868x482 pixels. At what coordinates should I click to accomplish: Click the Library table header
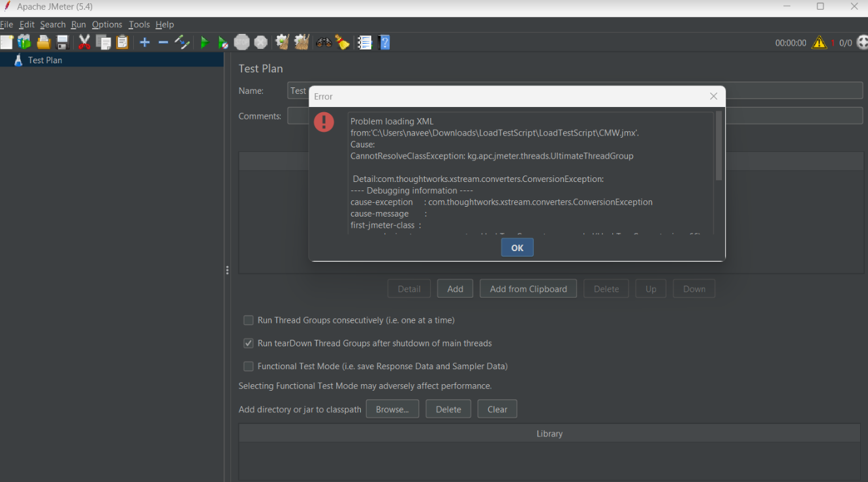tap(550, 434)
